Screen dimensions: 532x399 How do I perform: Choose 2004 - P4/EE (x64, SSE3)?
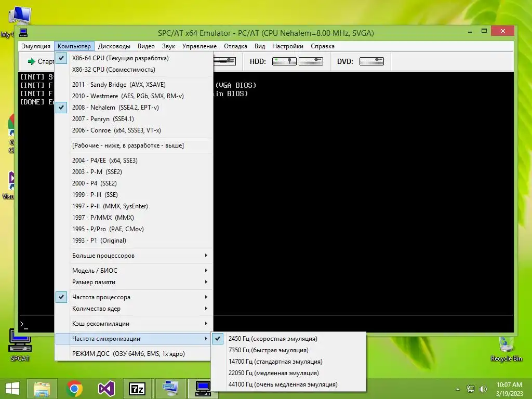pyautogui.click(x=134, y=161)
